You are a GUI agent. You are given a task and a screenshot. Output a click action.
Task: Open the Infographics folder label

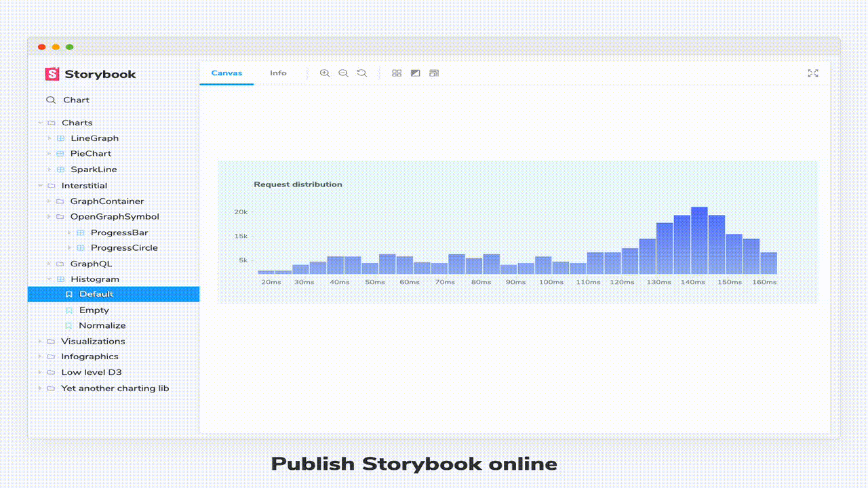tap(90, 357)
